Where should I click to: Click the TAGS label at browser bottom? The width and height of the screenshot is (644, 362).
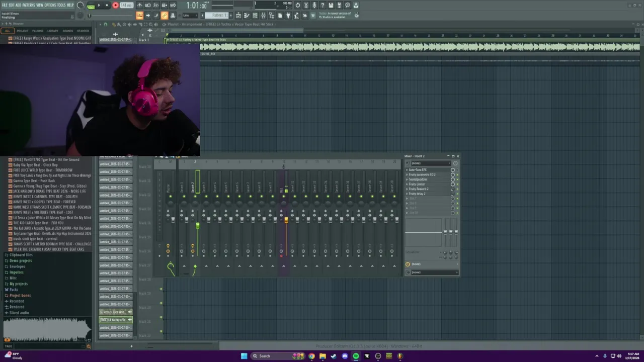click(8, 346)
